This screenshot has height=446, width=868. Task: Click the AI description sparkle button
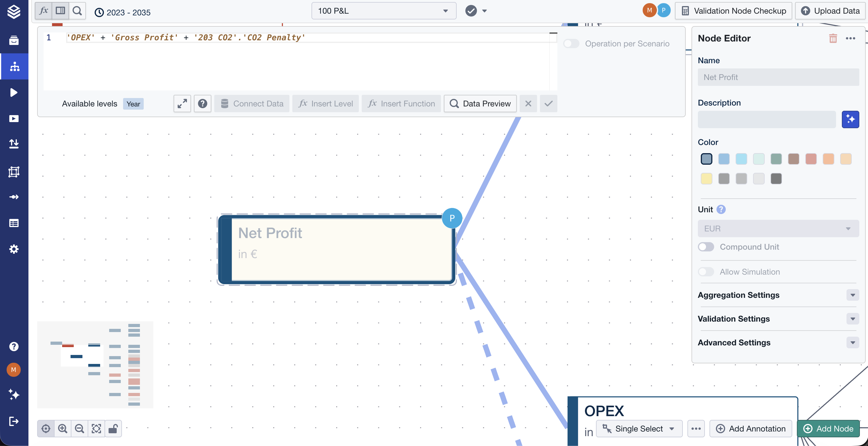coord(850,119)
